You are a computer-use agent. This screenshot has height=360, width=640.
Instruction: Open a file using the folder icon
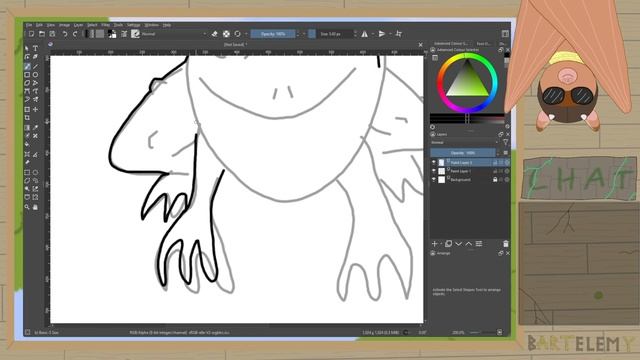click(42, 34)
